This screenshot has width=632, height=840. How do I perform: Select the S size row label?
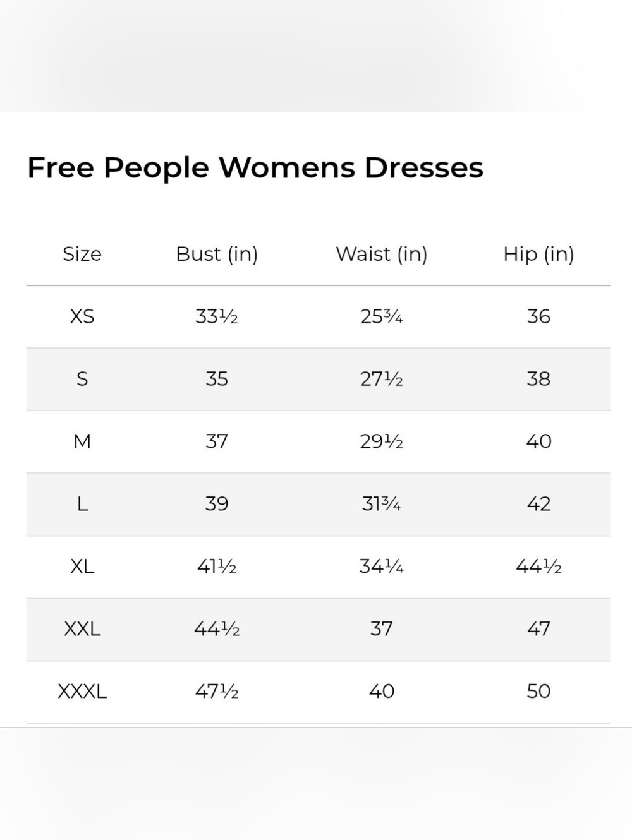tap(82, 379)
